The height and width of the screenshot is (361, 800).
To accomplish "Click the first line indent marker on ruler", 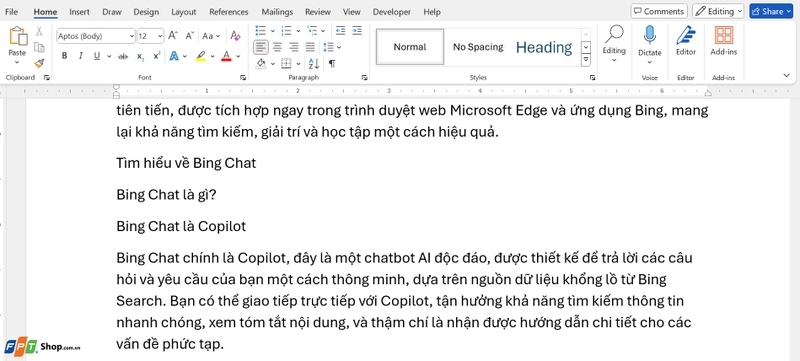I will tap(116, 87).
